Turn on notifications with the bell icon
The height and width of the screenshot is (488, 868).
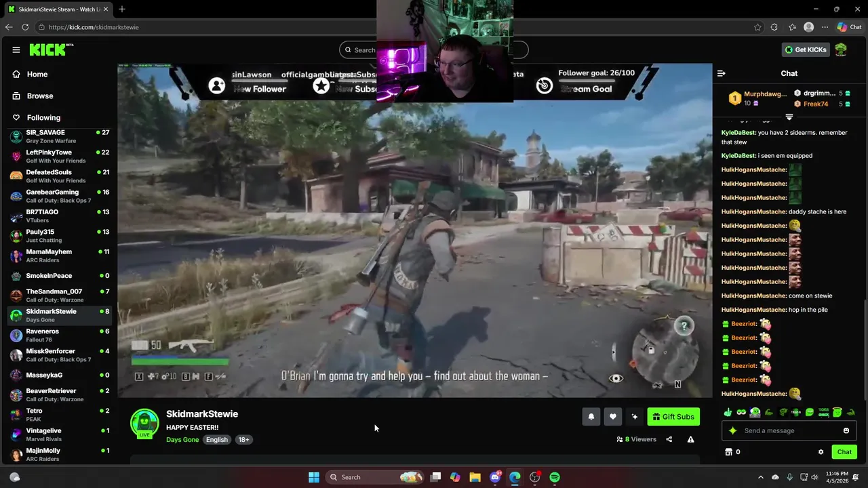[591, 417]
